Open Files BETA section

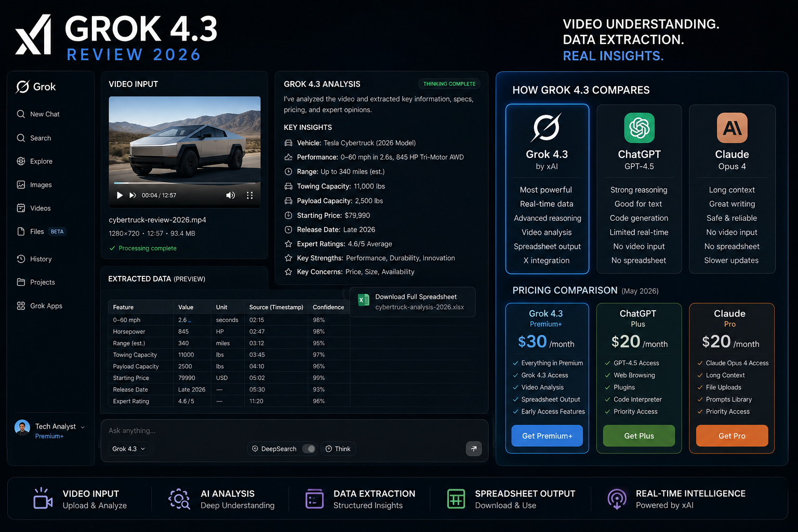click(x=41, y=232)
